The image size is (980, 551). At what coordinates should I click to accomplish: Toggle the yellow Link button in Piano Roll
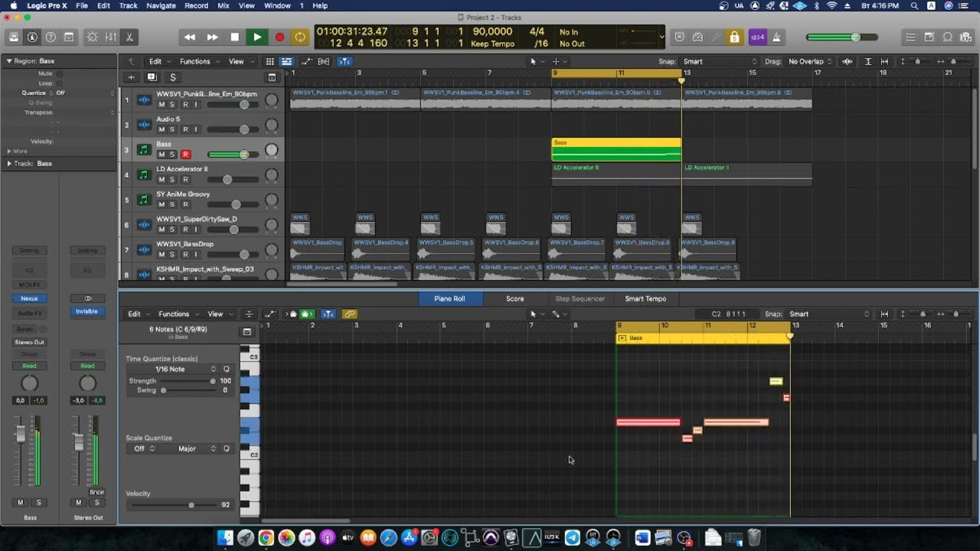350,314
